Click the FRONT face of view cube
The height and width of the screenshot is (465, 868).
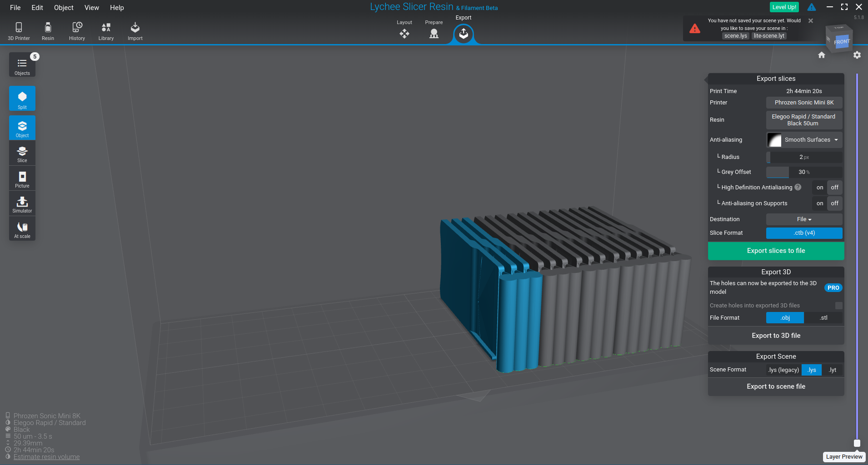click(x=842, y=42)
